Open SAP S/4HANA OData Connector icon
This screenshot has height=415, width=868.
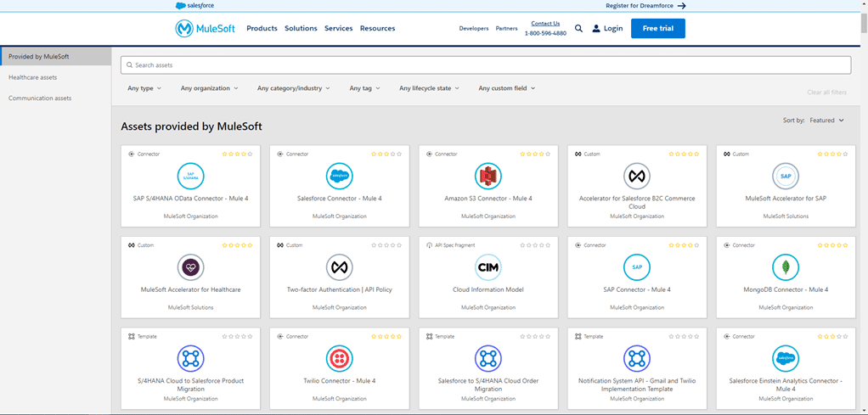190,177
